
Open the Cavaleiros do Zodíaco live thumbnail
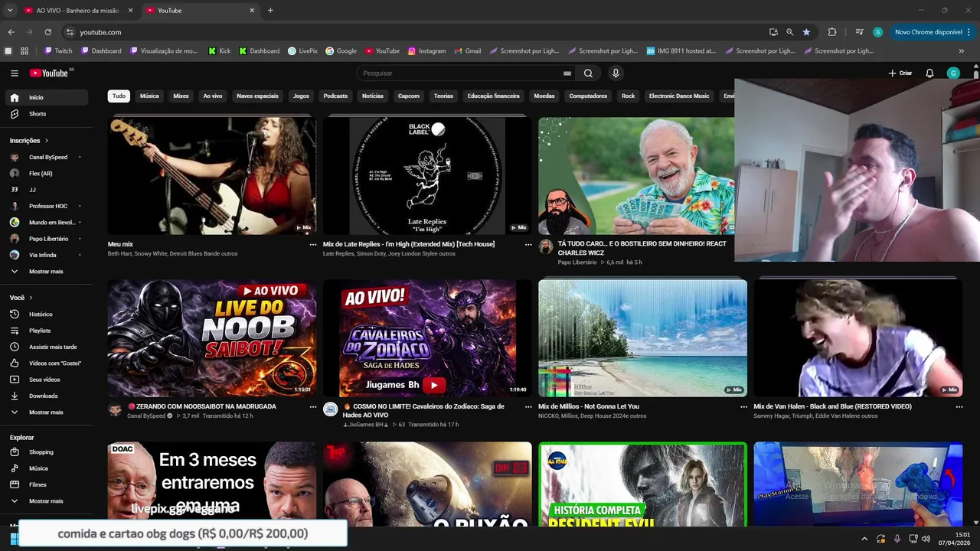coord(427,338)
